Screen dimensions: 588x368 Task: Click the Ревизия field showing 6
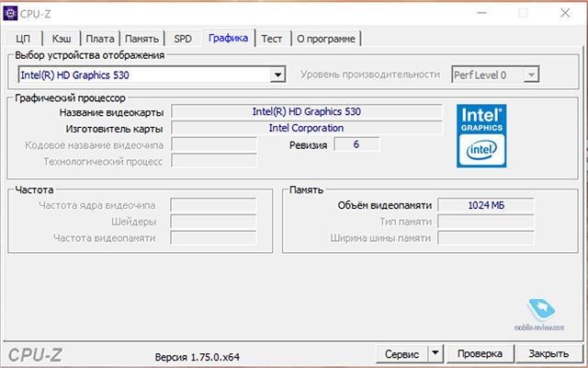[x=356, y=144]
